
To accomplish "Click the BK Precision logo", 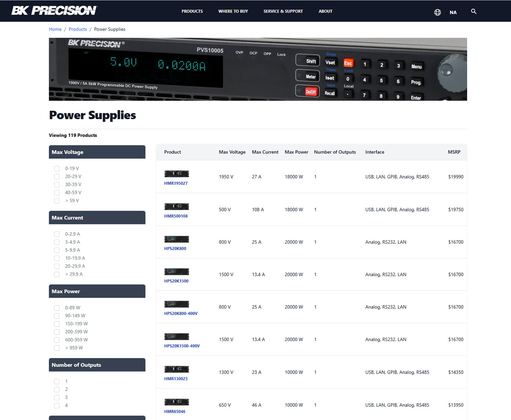I will click(x=54, y=10).
